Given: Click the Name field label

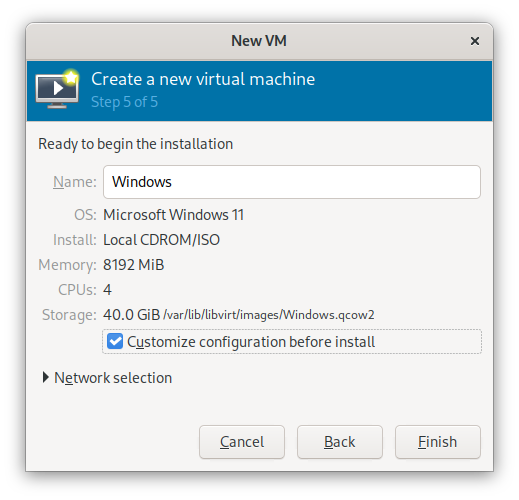Looking at the screenshot, I should point(75,182).
